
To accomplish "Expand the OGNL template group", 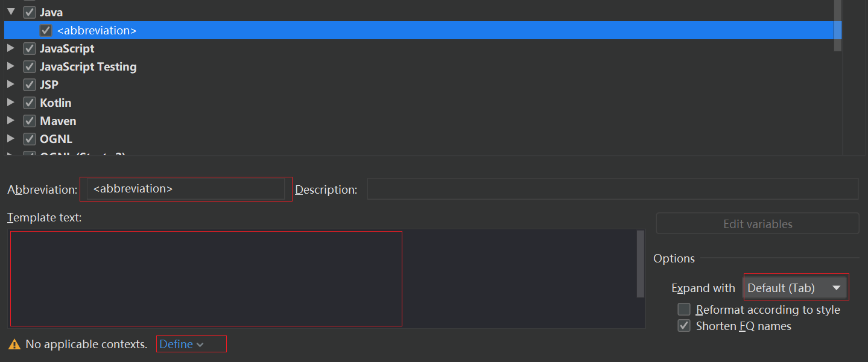I will [x=11, y=139].
